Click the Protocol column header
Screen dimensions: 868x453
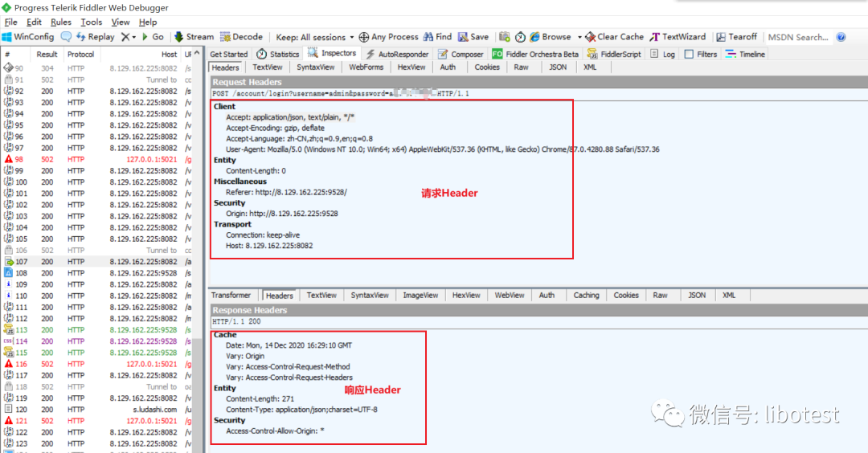(x=81, y=54)
